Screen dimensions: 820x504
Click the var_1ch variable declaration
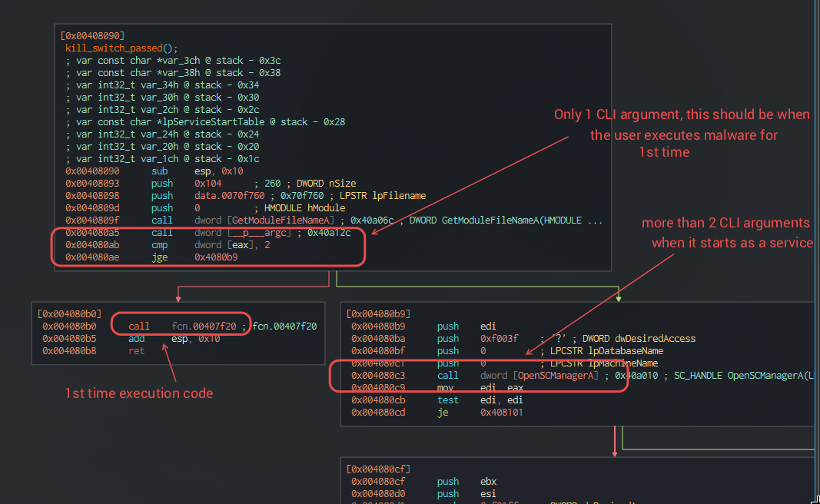click(x=162, y=159)
